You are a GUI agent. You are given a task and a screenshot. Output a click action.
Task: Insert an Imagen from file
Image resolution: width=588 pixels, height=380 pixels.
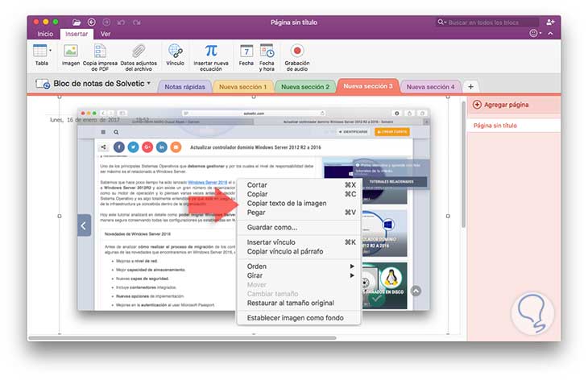point(71,55)
